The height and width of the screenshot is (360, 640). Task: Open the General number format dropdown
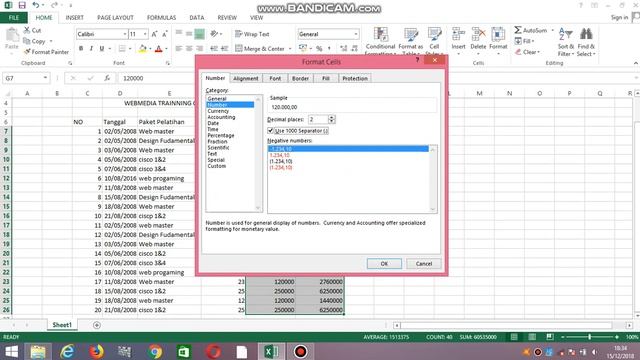[x=356, y=34]
